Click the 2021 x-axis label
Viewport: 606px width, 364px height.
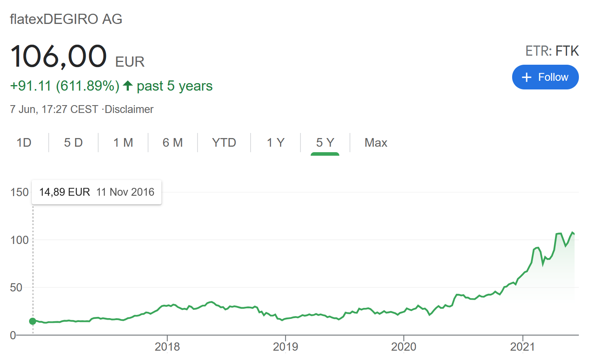[522, 347]
